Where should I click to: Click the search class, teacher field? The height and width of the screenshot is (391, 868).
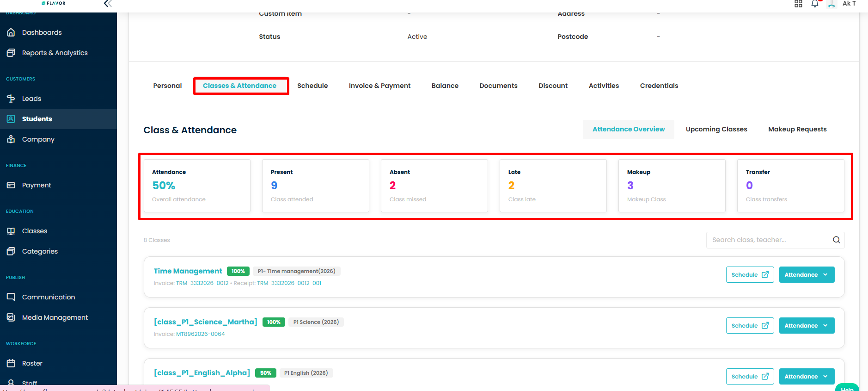pyautogui.click(x=775, y=240)
